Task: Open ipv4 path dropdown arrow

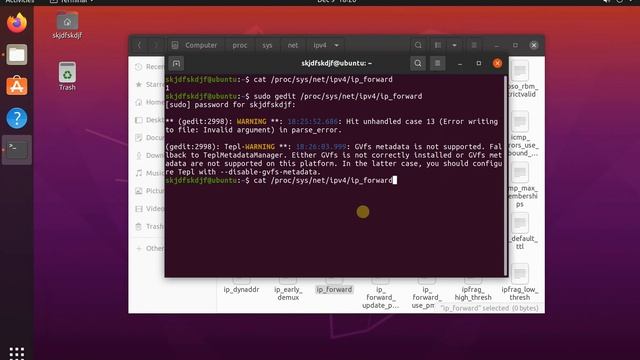Action: pos(337,45)
